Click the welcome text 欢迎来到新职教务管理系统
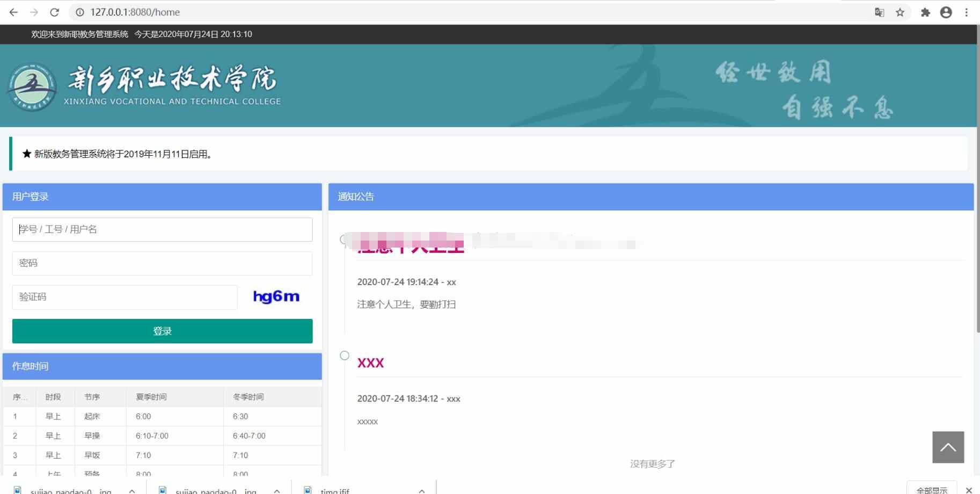Viewport: 980px width, 494px height. (x=79, y=34)
